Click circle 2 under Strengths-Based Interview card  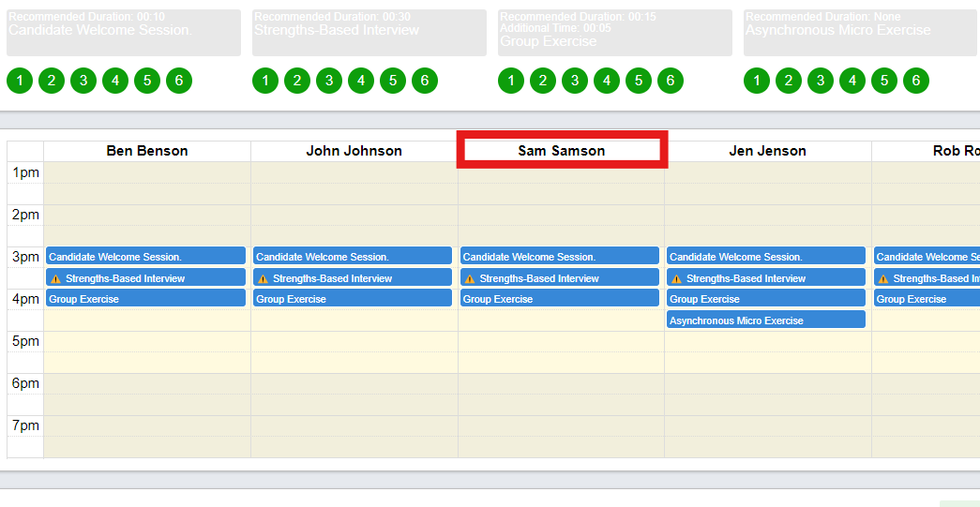click(x=297, y=81)
